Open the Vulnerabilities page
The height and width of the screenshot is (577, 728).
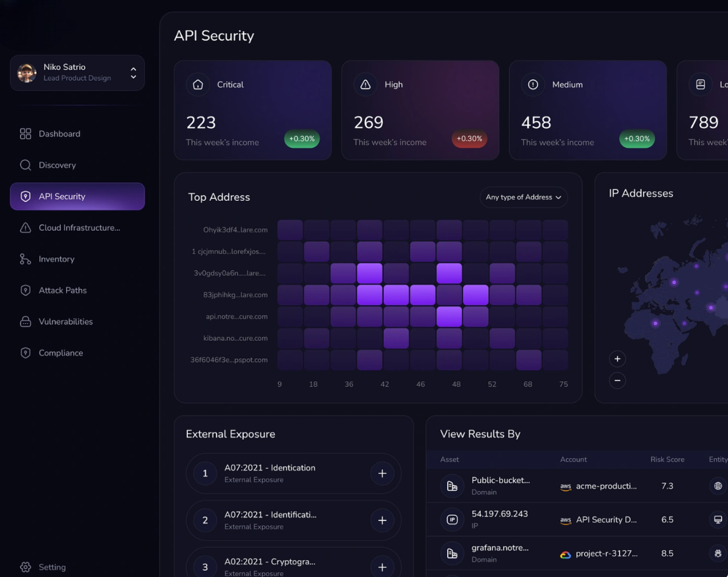77,321
